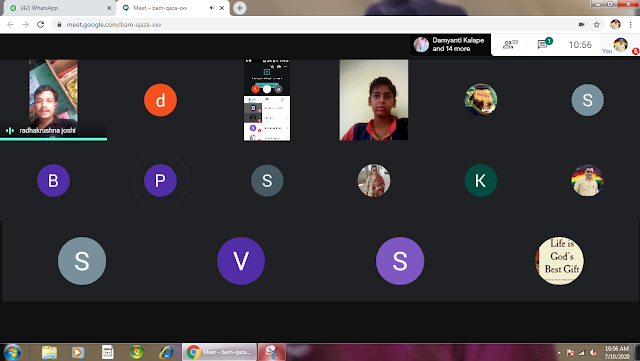The height and width of the screenshot is (361, 640).
Task: Open Windows Explorer from taskbar
Action: (x=49, y=352)
